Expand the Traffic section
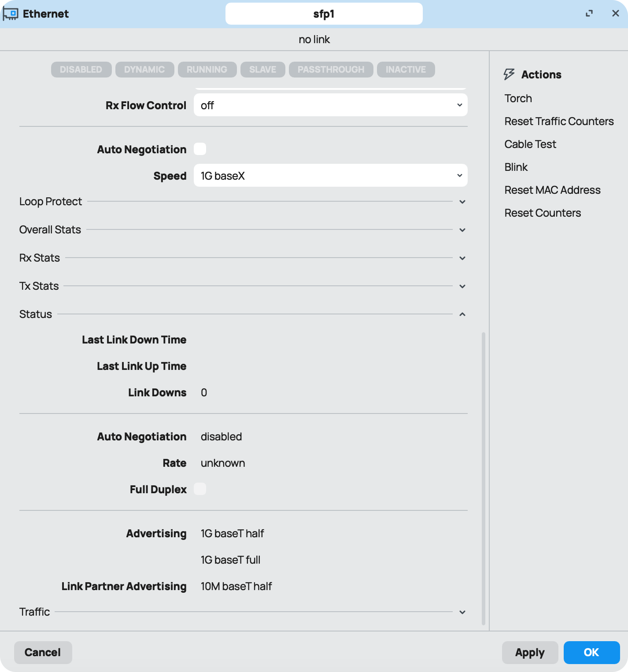 (462, 612)
